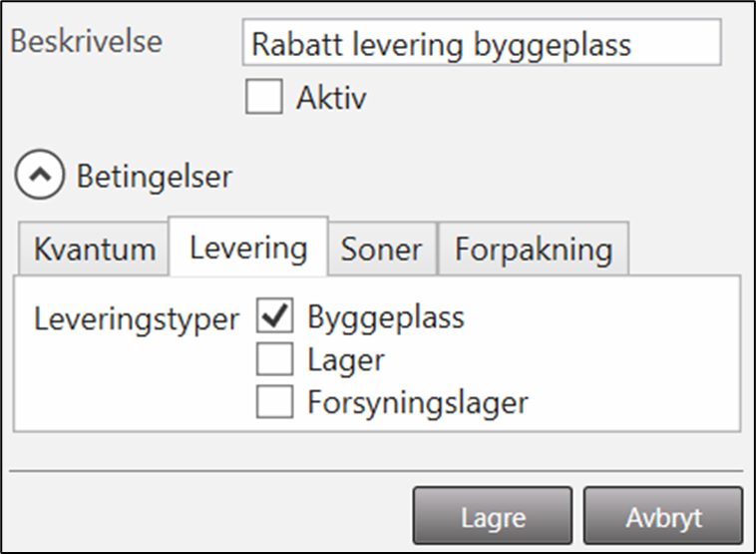Collapse the circular chevron icon beside Betingelser
This screenshot has height=554, width=756.
pos(39,177)
